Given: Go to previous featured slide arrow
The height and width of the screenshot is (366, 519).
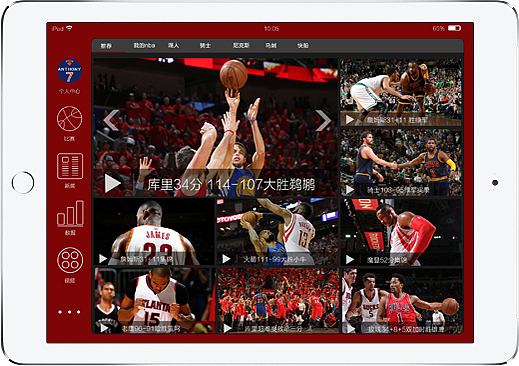Looking at the screenshot, I should [111, 120].
